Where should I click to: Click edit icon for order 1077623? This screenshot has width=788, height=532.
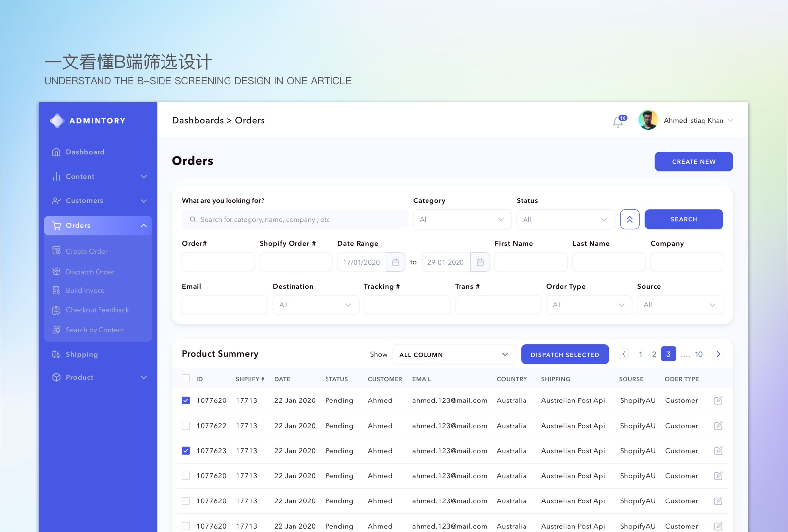(x=719, y=451)
